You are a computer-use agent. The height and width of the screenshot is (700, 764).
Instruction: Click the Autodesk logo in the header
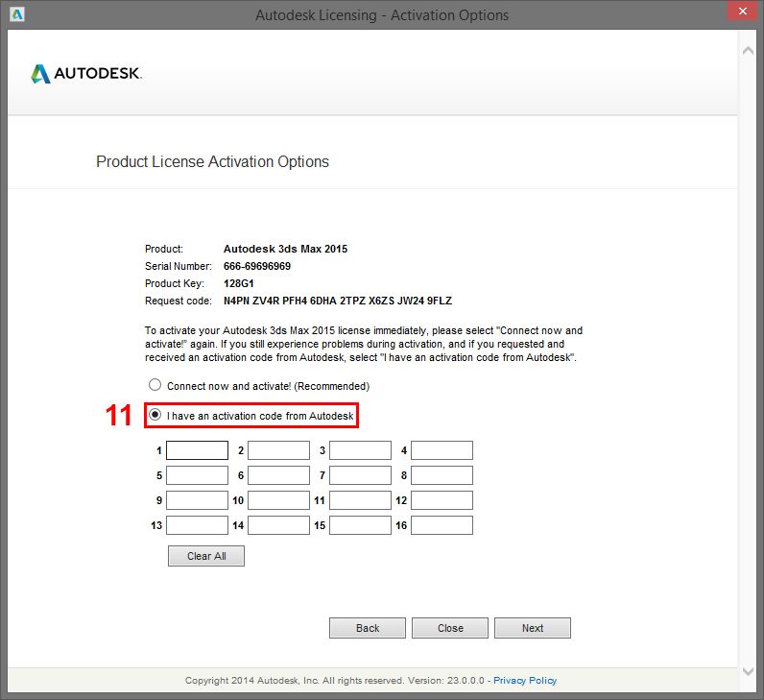pos(86,74)
